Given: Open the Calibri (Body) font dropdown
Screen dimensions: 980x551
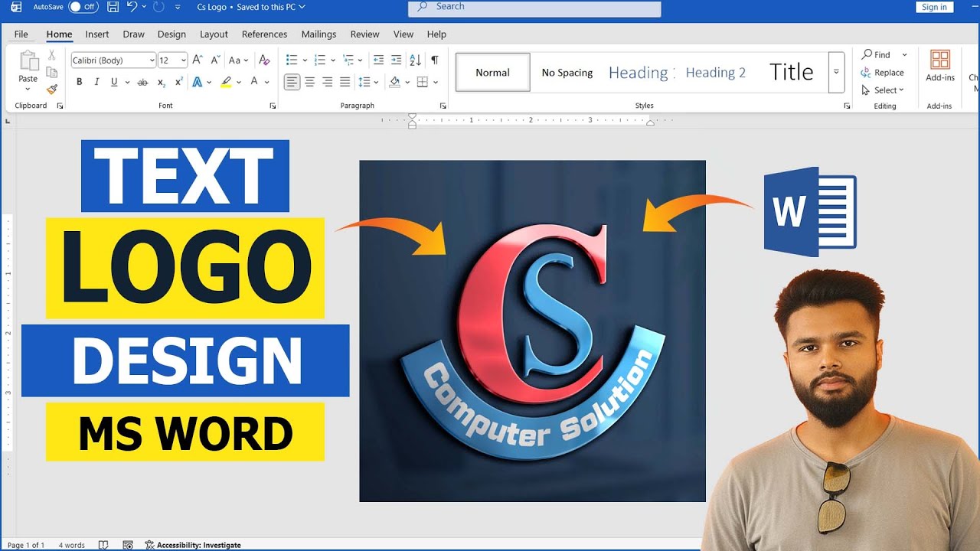Looking at the screenshot, I should (x=113, y=60).
